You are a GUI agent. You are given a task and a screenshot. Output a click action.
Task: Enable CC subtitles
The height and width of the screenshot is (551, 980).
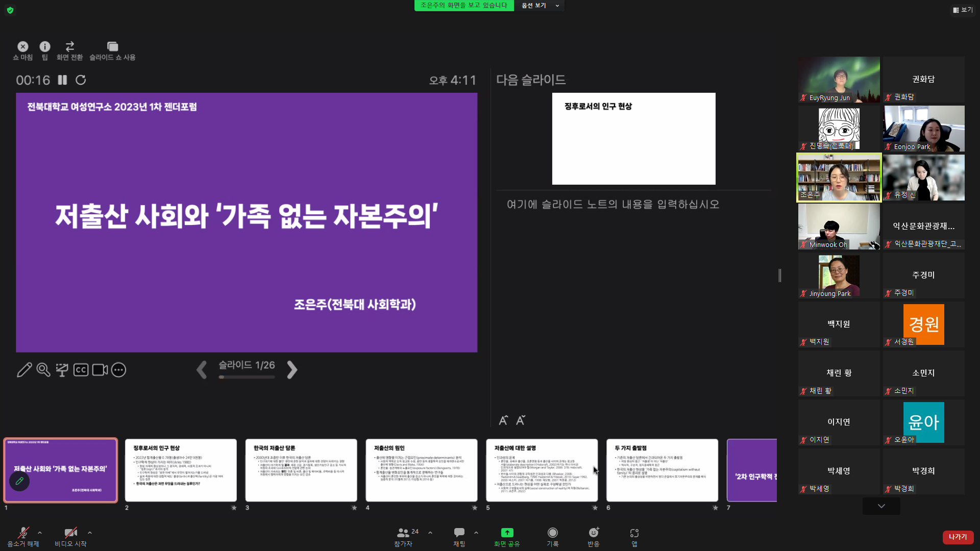point(81,370)
